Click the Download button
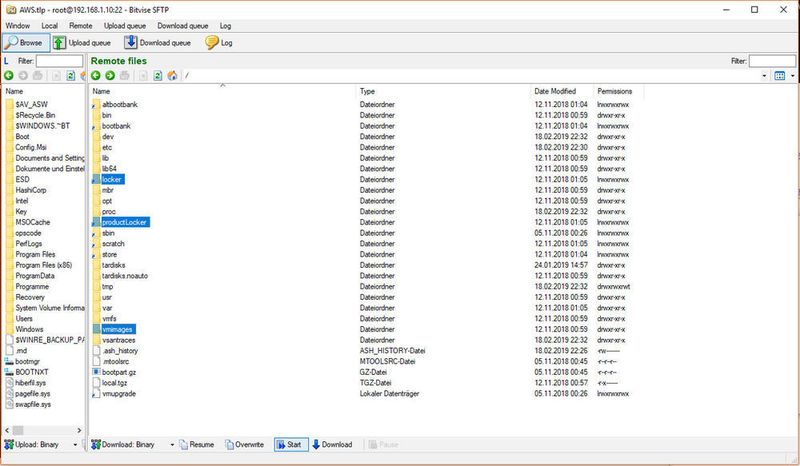The height and width of the screenshot is (466, 800). coord(332,445)
